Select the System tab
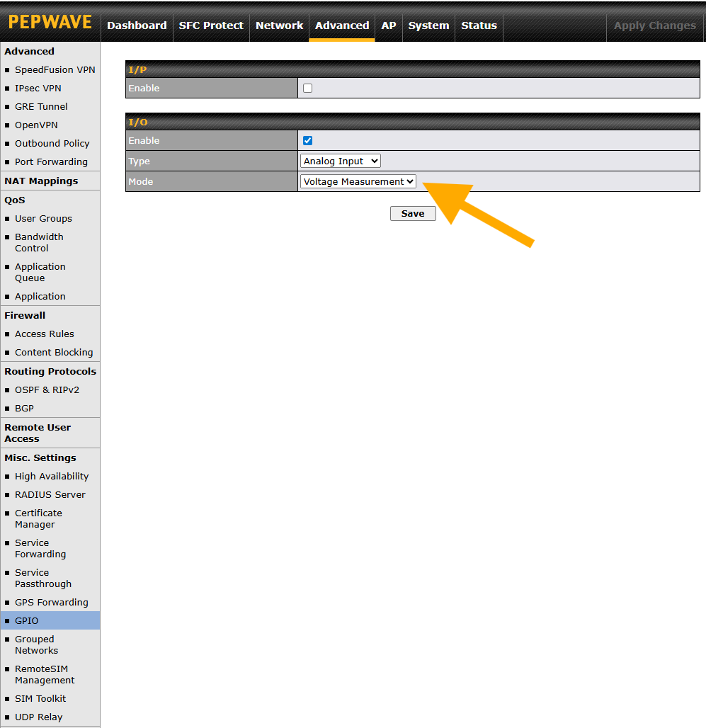This screenshot has width=706, height=728. [x=428, y=25]
